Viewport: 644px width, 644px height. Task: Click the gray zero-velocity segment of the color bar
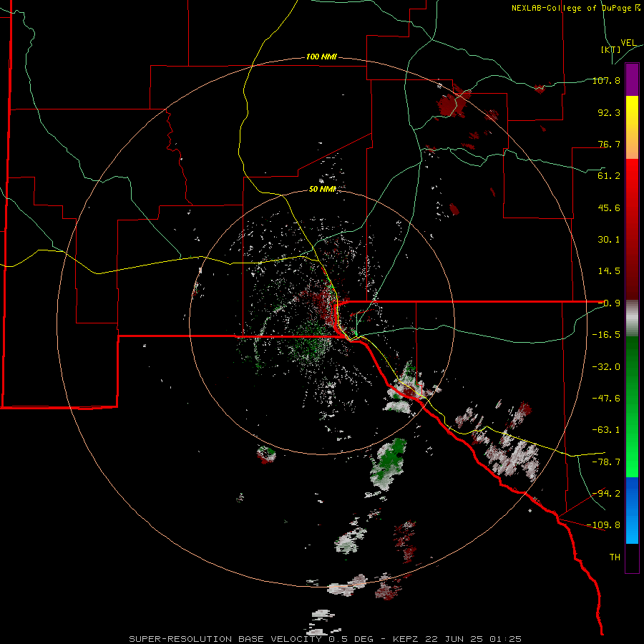632,318
